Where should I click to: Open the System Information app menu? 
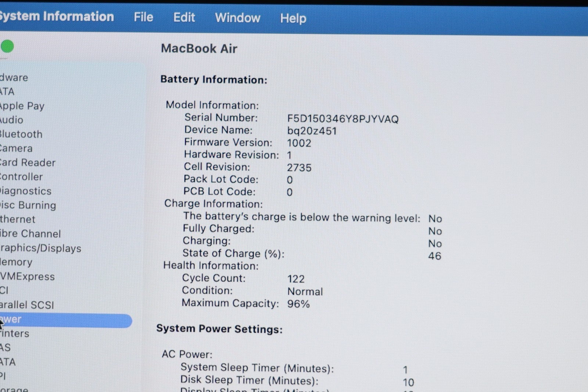coord(56,17)
